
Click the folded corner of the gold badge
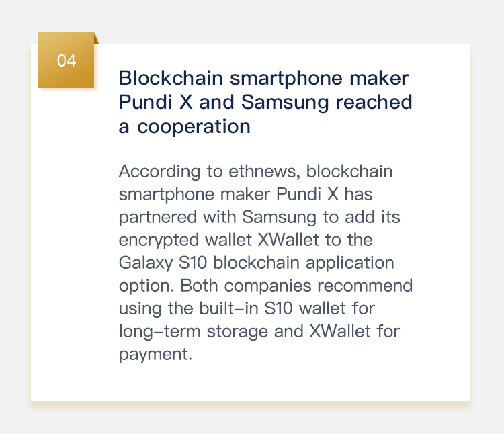(x=96, y=38)
